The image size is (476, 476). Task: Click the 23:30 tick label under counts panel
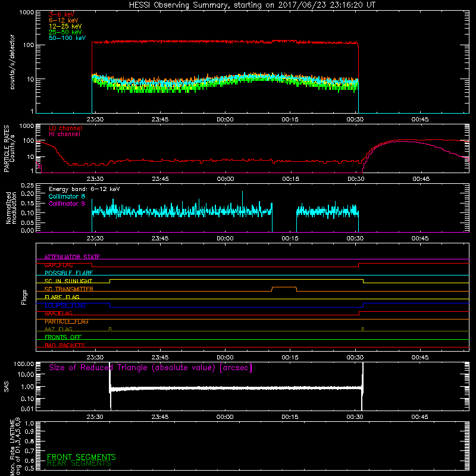coord(95,120)
